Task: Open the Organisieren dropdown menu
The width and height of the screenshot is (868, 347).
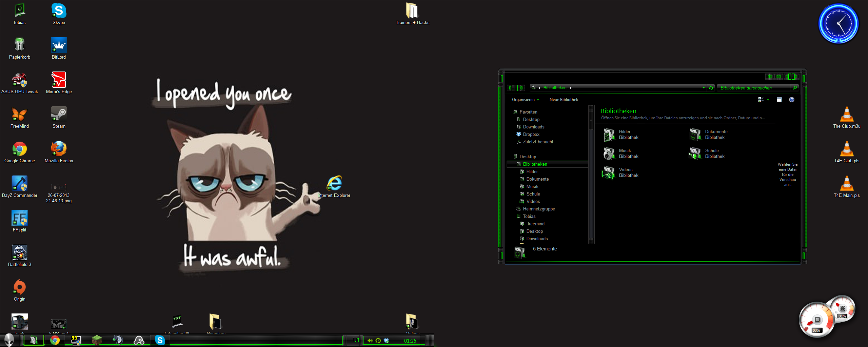Action: point(525,100)
